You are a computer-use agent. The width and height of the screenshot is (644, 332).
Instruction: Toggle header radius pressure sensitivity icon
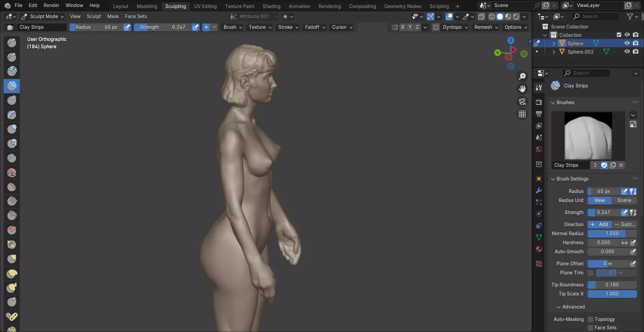[x=127, y=27]
